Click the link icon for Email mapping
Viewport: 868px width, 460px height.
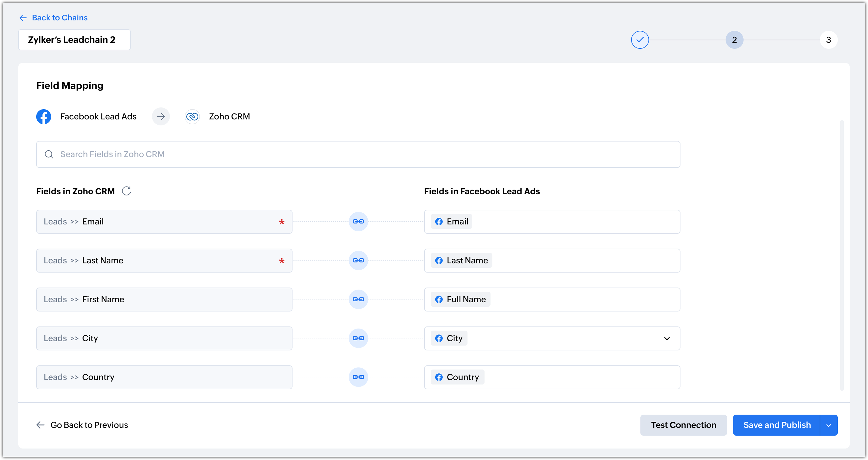(358, 221)
